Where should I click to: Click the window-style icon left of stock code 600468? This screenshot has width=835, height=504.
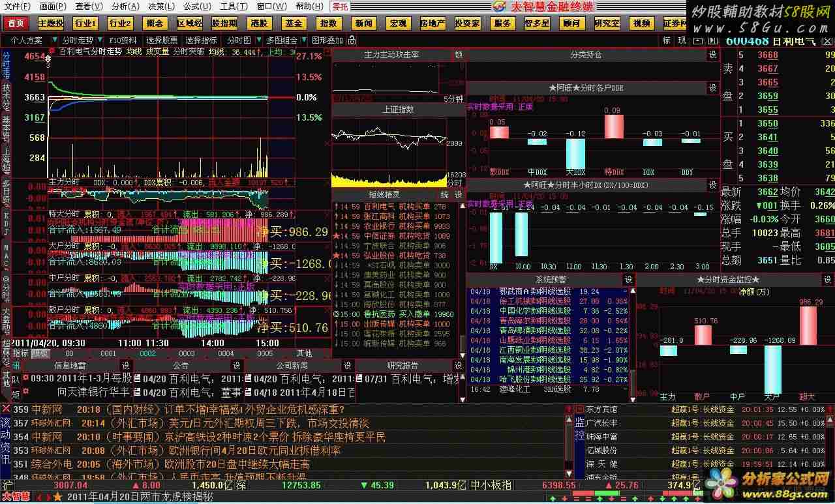[x=698, y=40]
